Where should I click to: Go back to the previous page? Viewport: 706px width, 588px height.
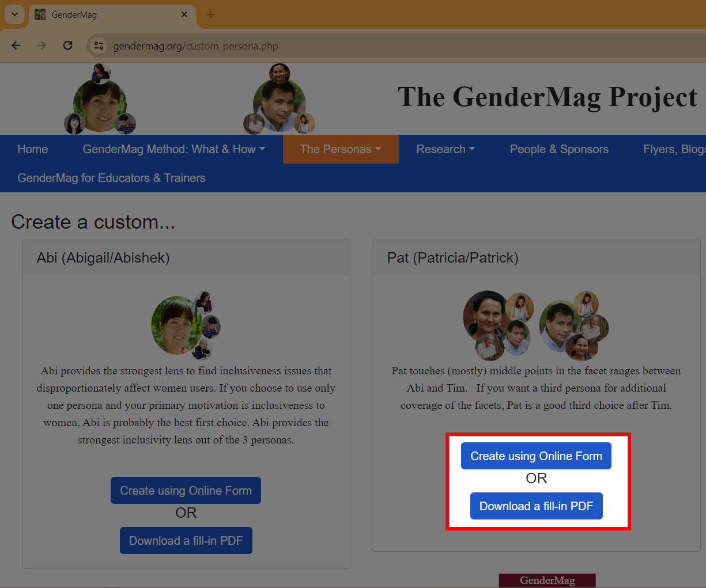tap(16, 45)
